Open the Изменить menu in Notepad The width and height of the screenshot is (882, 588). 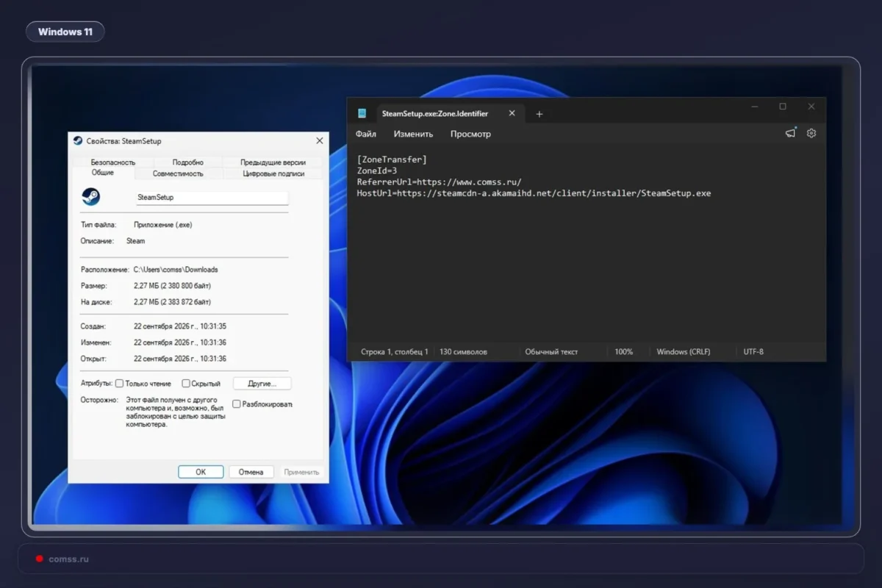[x=413, y=134]
